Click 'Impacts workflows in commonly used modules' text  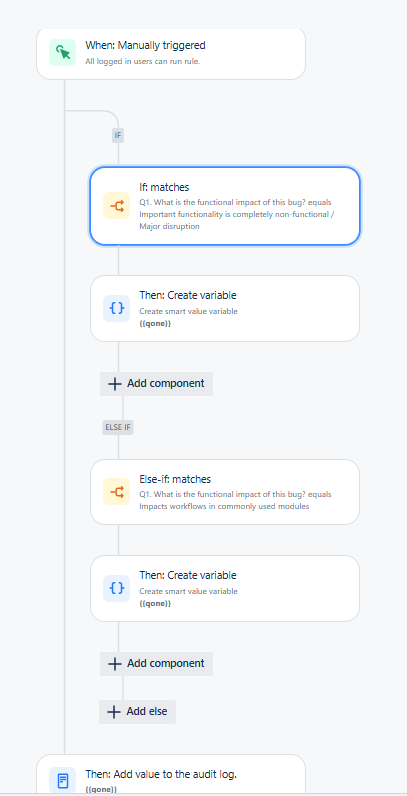[224, 506]
